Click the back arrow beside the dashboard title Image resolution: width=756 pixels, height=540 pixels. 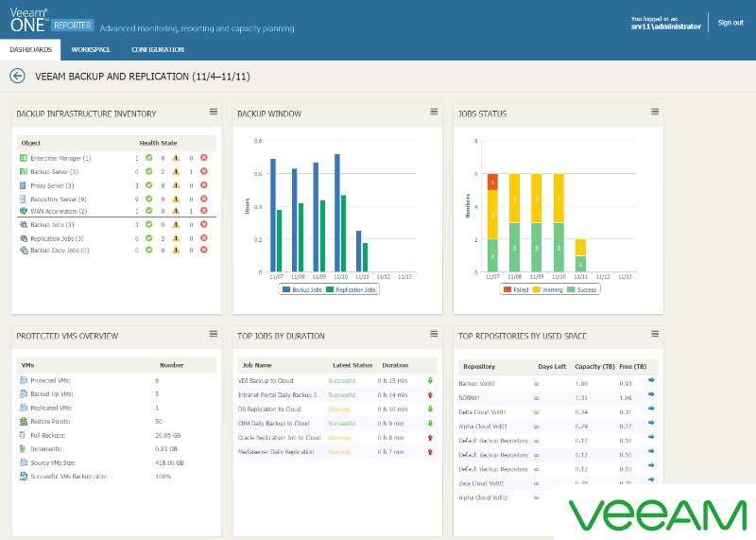[x=16, y=76]
